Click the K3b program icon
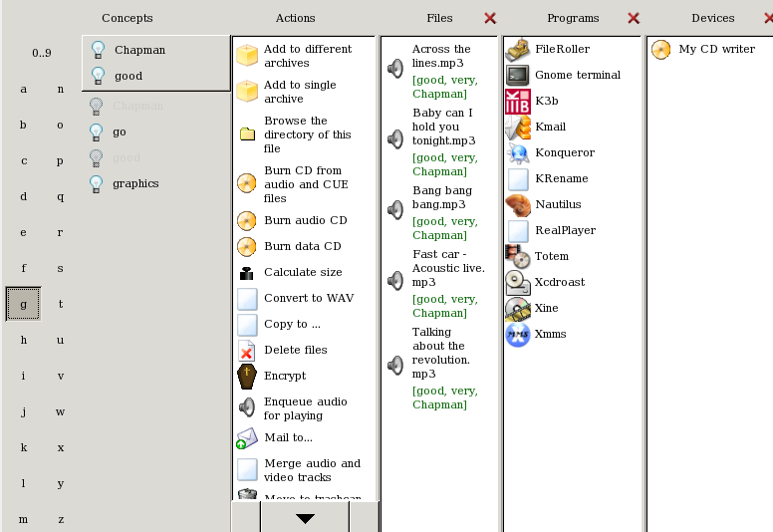Image resolution: width=773 pixels, height=532 pixels. 518,101
